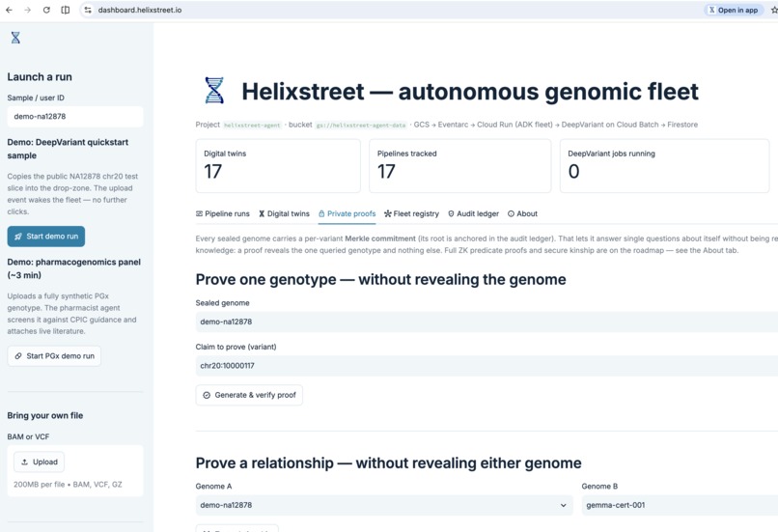Select the Private proofs tab
This screenshot has height=532, width=778.
pos(347,214)
